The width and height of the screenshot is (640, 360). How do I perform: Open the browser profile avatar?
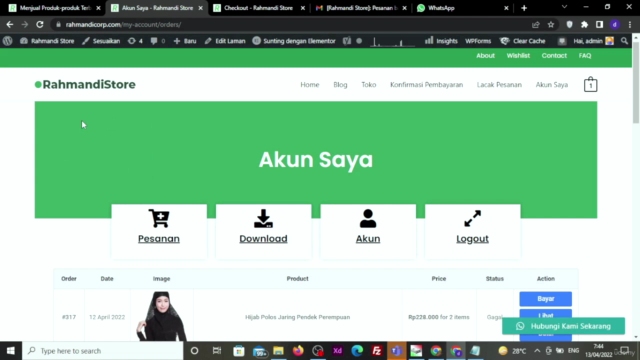pyautogui.click(x=615, y=24)
